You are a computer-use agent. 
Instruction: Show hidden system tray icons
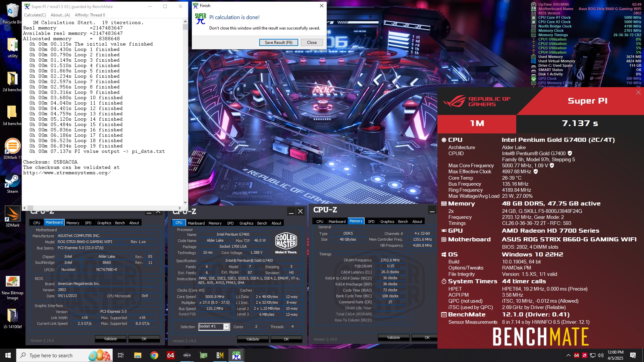(569, 355)
